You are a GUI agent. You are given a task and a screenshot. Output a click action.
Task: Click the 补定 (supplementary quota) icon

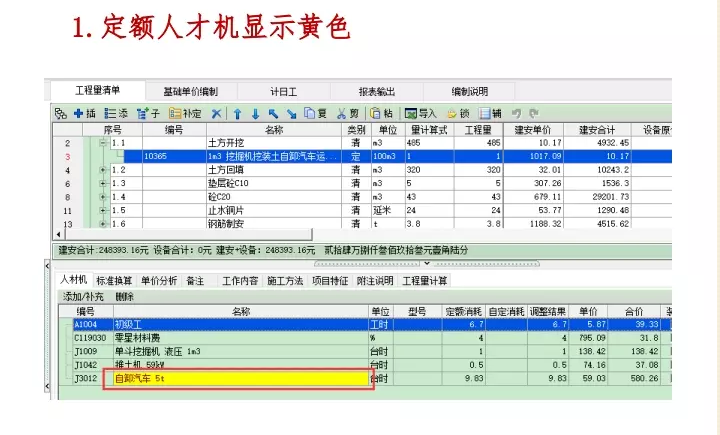(x=185, y=114)
